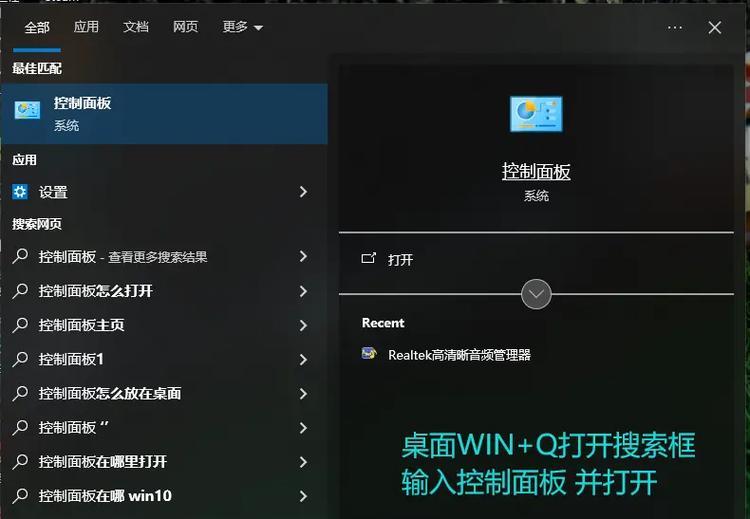
Task: Expand more actions with the round chevron button
Action: click(536, 294)
